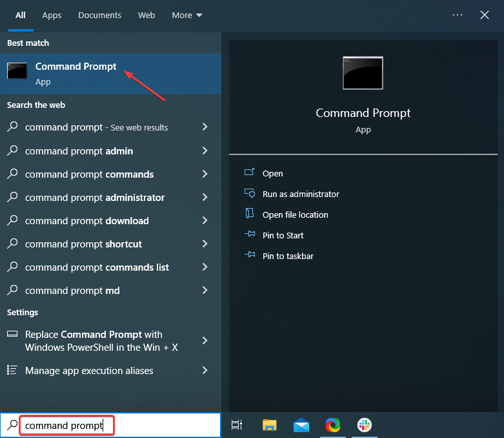Expand chevron for Manage app execution aliases

(x=205, y=370)
